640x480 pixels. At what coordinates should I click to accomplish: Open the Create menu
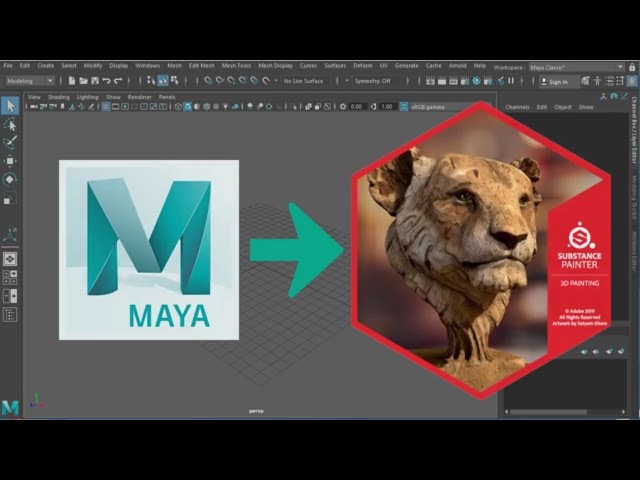click(x=46, y=65)
